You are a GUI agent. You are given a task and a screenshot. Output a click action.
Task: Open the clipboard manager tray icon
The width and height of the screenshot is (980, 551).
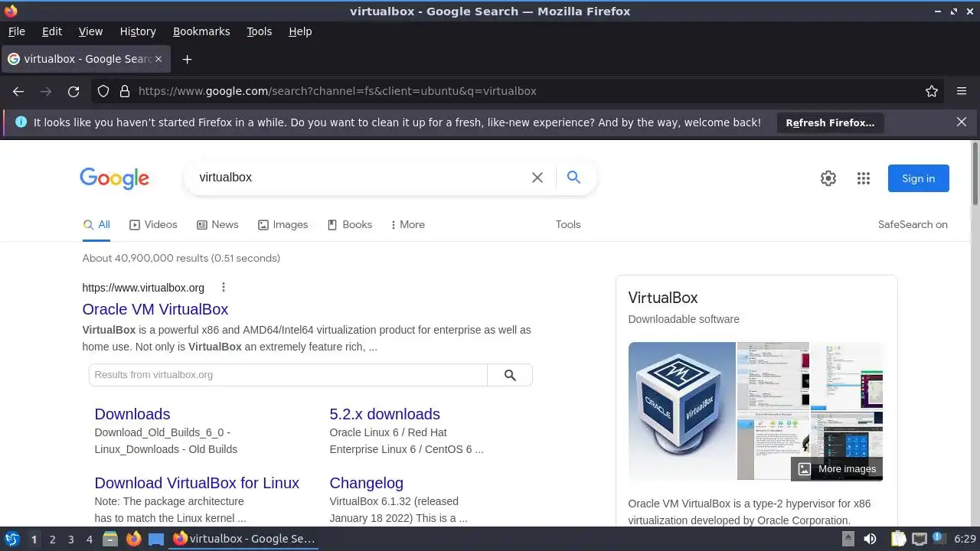898,539
